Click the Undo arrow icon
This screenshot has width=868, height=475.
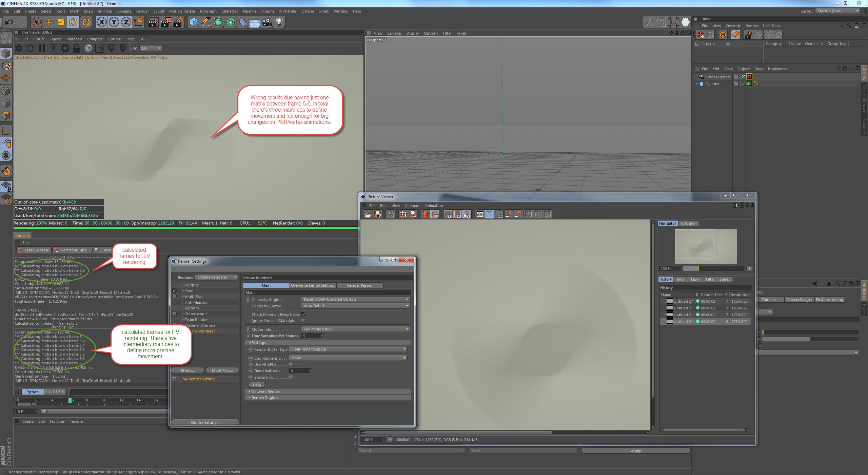click(9, 22)
